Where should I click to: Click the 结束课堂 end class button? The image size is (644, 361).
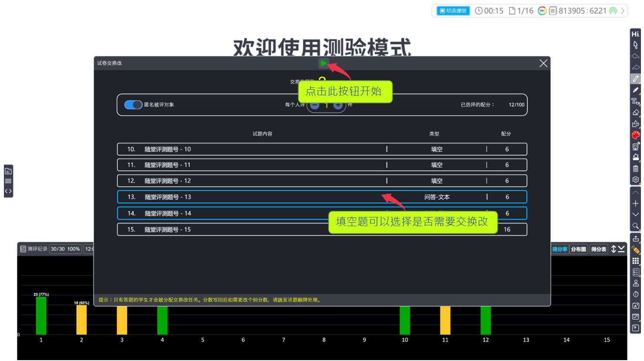pos(453,11)
